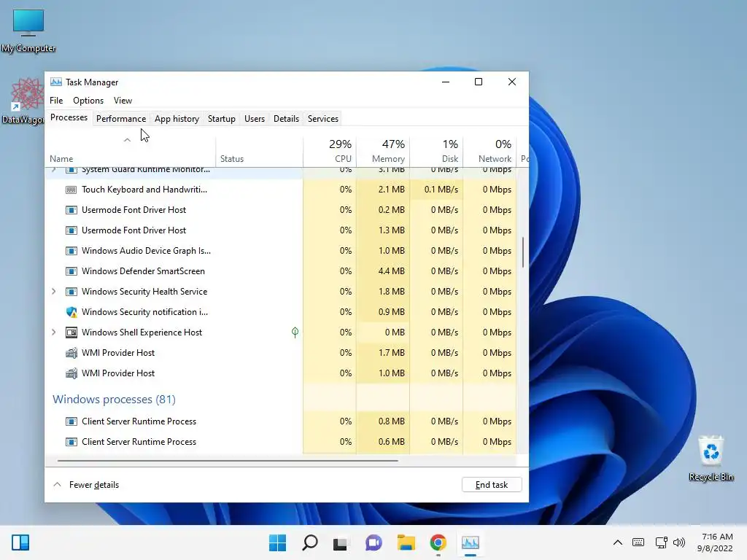Switch to the Services tab

[323, 119]
